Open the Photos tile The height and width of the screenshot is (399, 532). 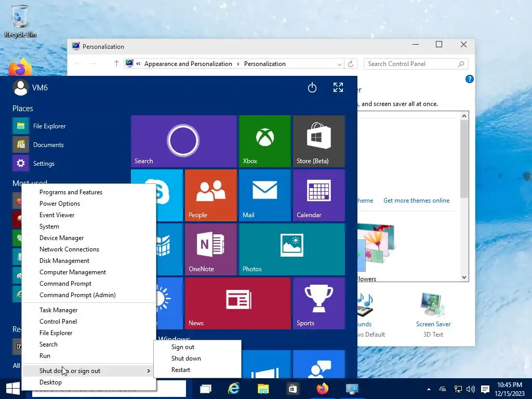tap(292, 249)
